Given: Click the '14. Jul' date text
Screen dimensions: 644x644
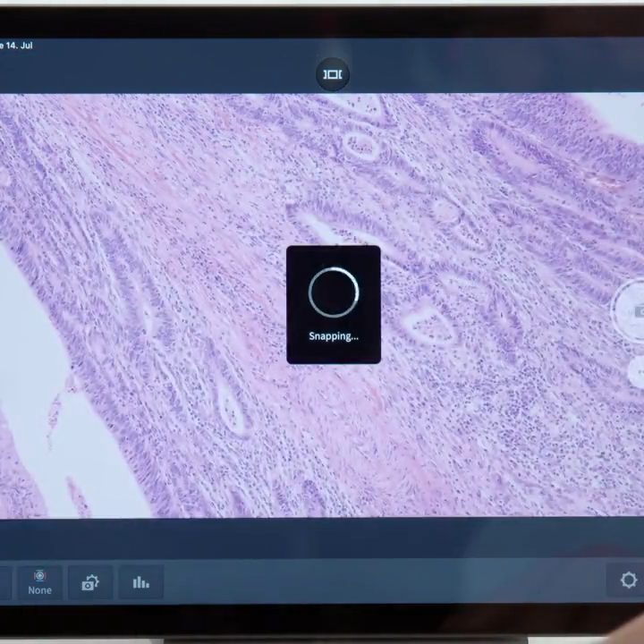Looking at the screenshot, I should tap(19, 46).
